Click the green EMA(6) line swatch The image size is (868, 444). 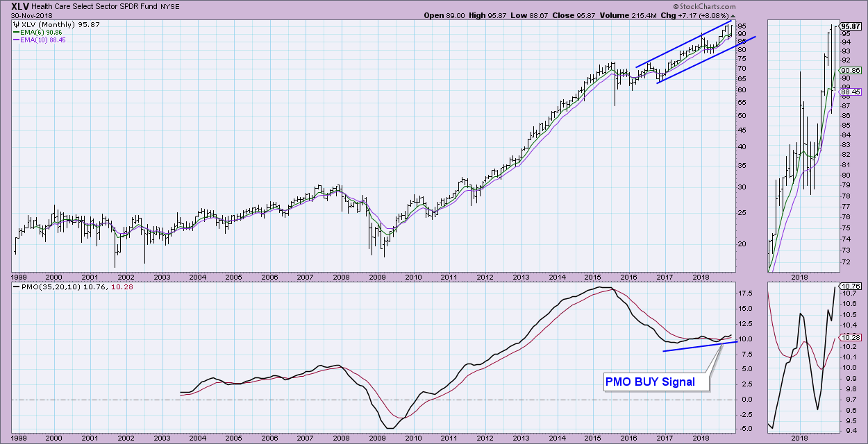pyautogui.click(x=17, y=33)
